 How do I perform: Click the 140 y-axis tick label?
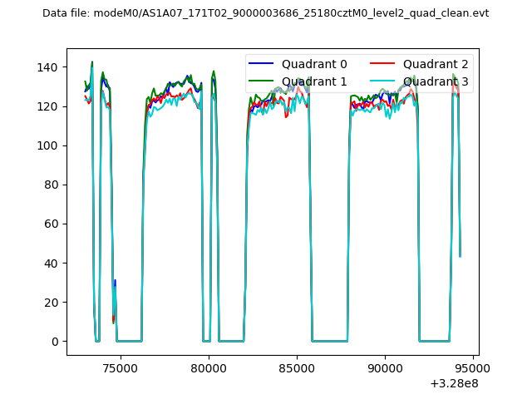[49, 67]
